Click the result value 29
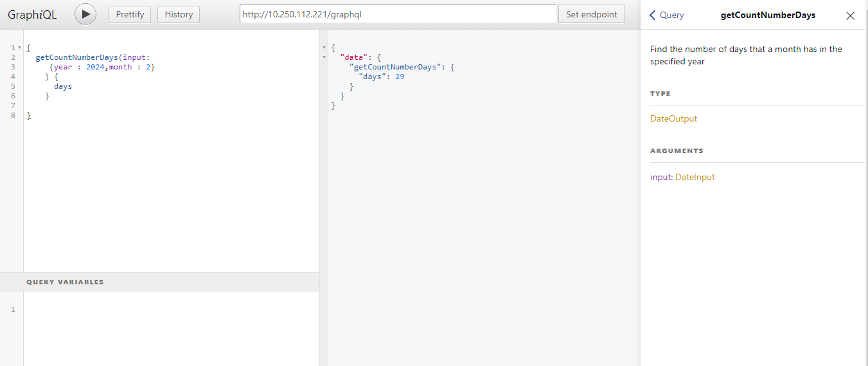This screenshot has width=868, height=366. (400, 77)
